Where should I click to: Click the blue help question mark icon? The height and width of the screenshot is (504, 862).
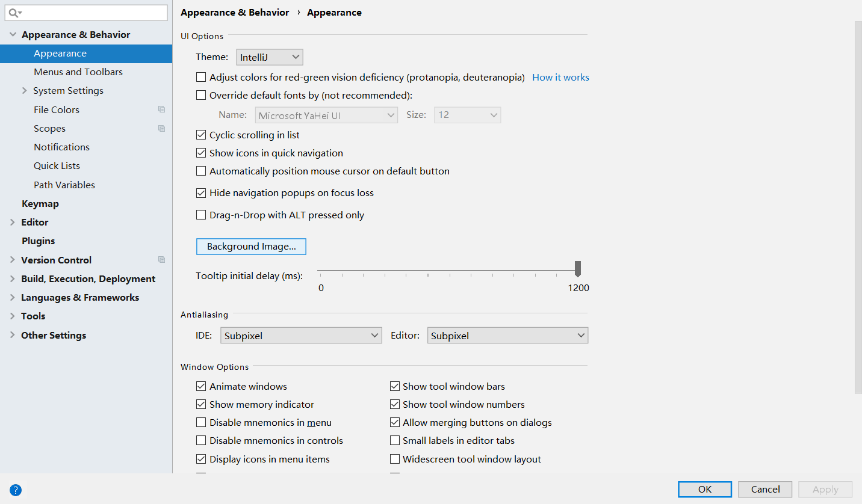click(x=16, y=490)
